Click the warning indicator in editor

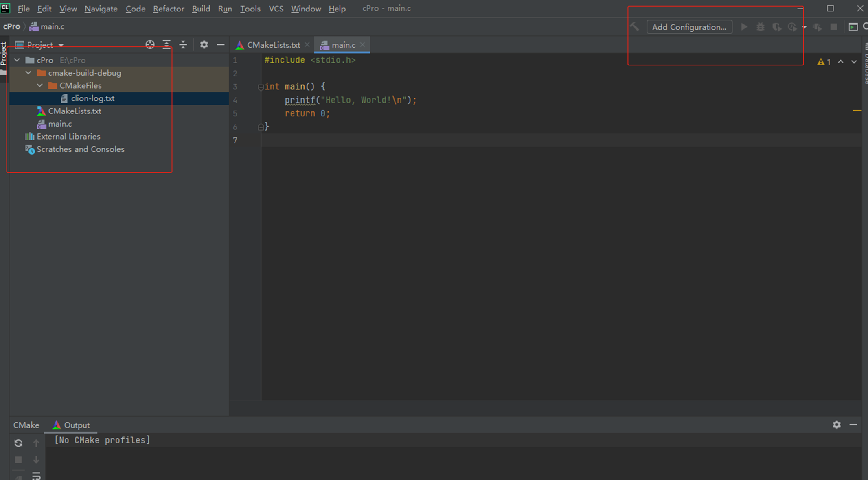point(823,62)
